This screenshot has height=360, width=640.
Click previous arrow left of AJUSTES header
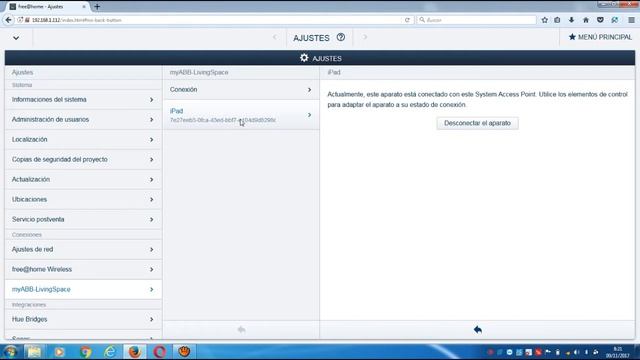point(275,37)
